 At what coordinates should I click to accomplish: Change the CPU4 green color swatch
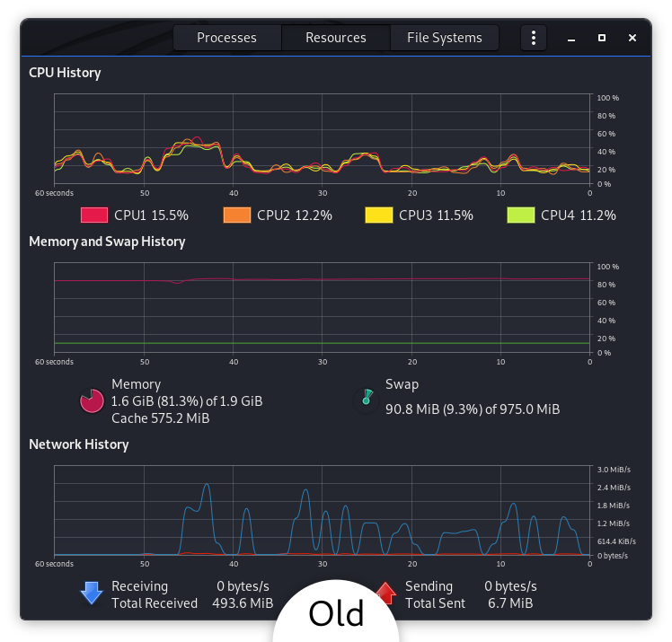click(521, 215)
